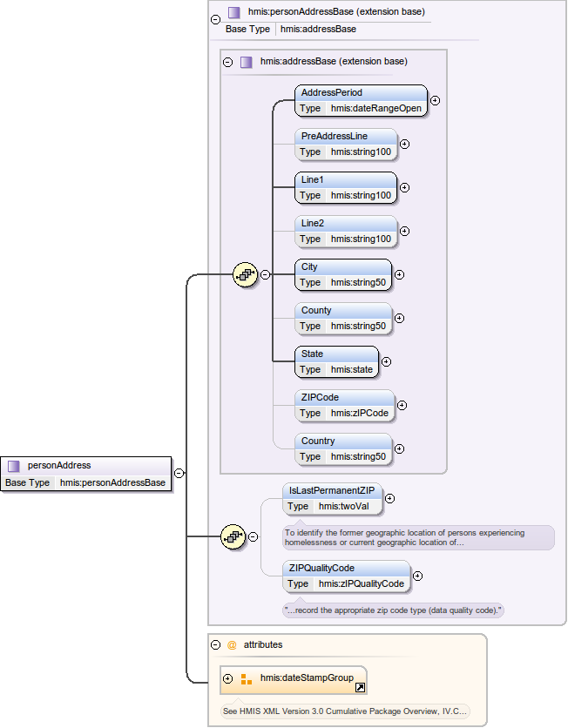Click the purple personAddress type icon
The height and width of the screenshot is (728, 568).
pyautogui.click(x=14, y=466)
